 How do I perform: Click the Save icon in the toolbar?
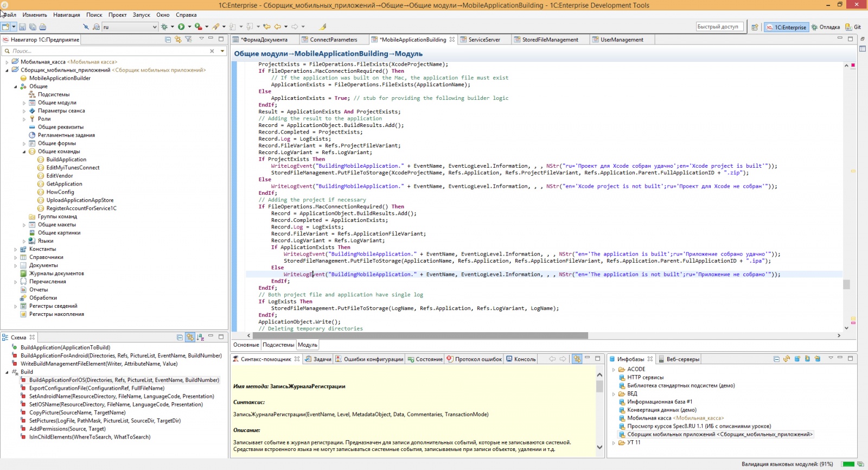[22, 27]
